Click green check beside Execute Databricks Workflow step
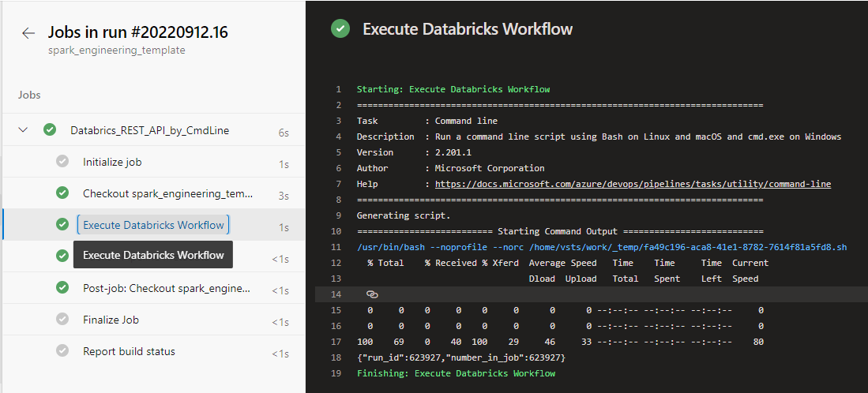The image size is (868, 393). (x=62, y=224)
